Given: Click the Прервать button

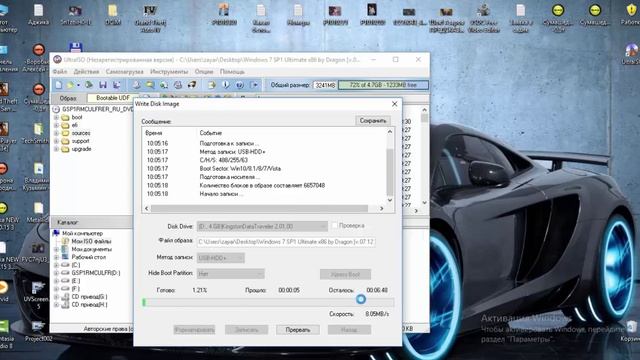Looking at the screenshot, I should [298, 329].
